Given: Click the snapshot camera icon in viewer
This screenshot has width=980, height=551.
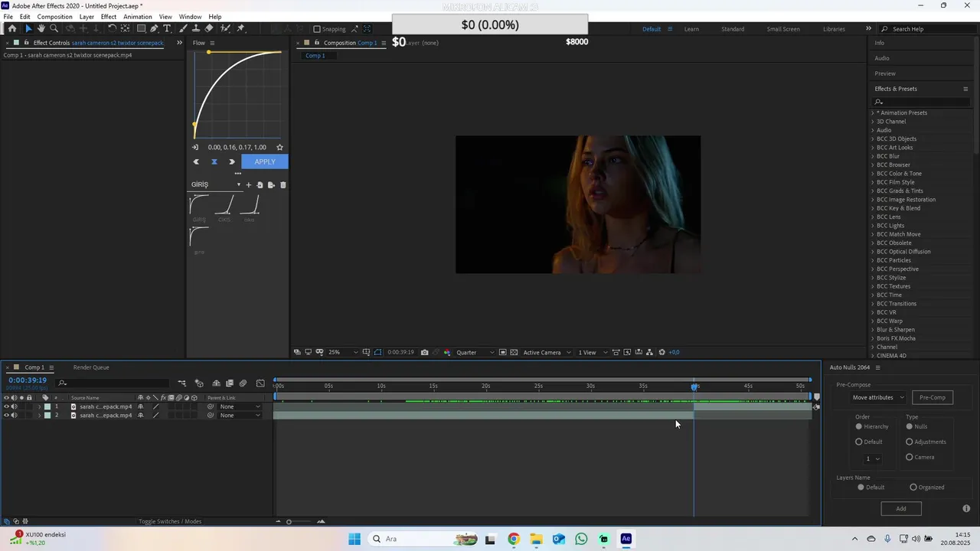Looking at the screenshot, I should pos(425,352).
